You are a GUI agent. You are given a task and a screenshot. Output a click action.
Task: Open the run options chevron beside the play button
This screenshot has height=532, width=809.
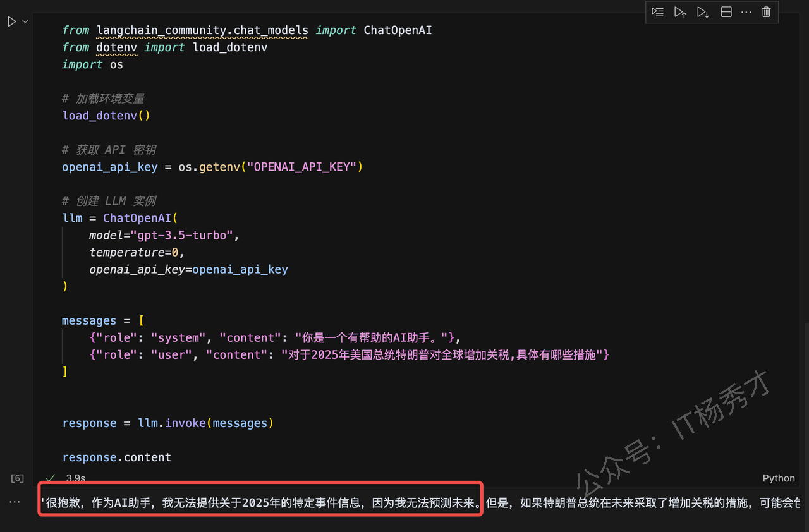coord(25,21)
